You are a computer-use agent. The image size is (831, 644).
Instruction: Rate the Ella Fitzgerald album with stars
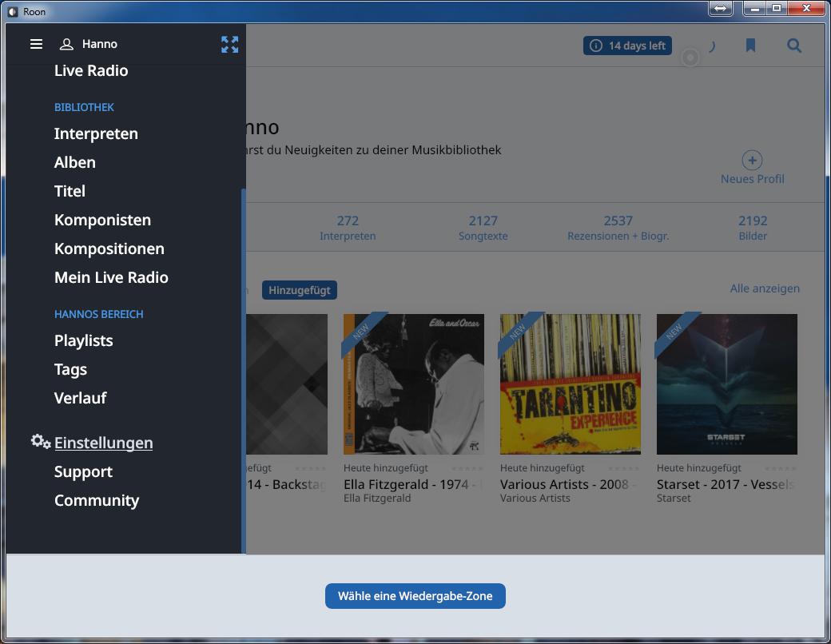pos(467,468)
